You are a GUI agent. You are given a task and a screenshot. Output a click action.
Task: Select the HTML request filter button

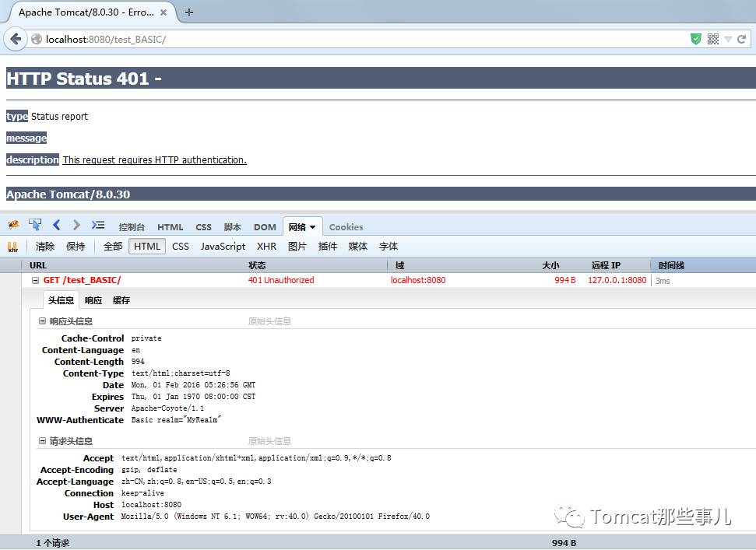click(147, 247)
